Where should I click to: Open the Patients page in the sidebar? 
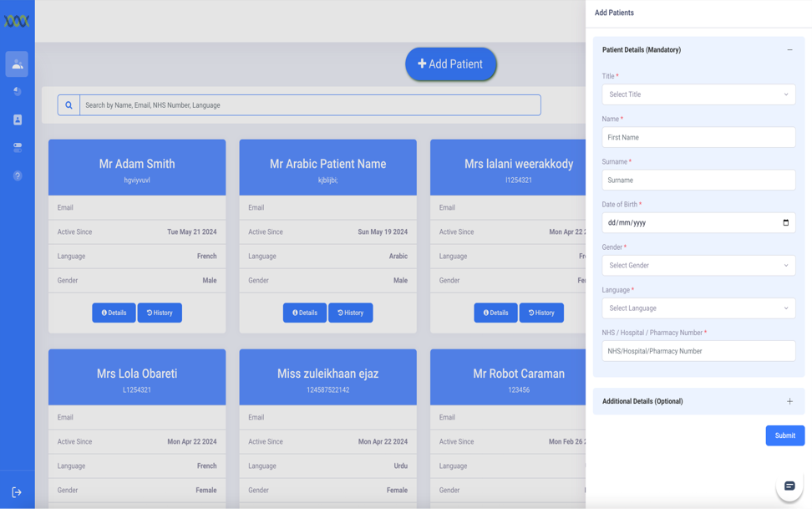[17, 64]
